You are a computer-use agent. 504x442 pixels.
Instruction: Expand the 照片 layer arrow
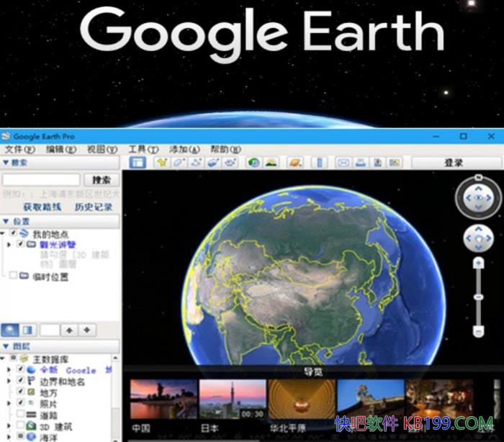(x=9, y=403)
